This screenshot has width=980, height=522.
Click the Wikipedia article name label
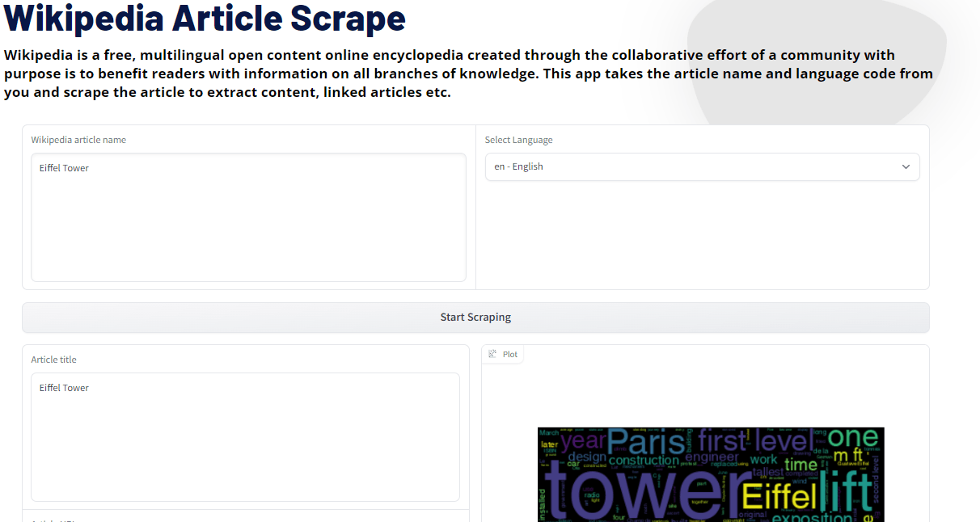pos(78,139)
